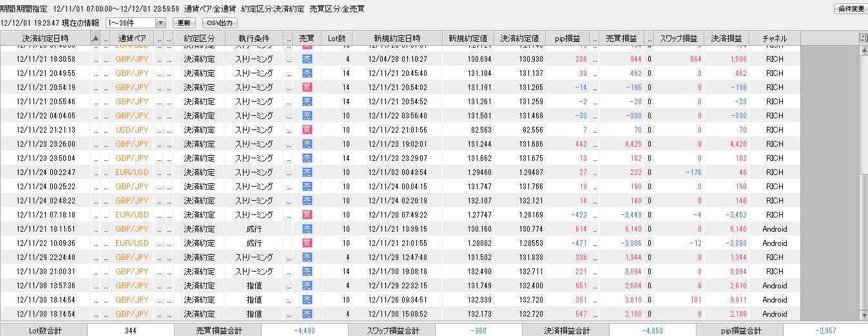Select the 指値 cell in 12/11/30 13:57:36 row
868x336 pixels.
click(x=254, y=285)
